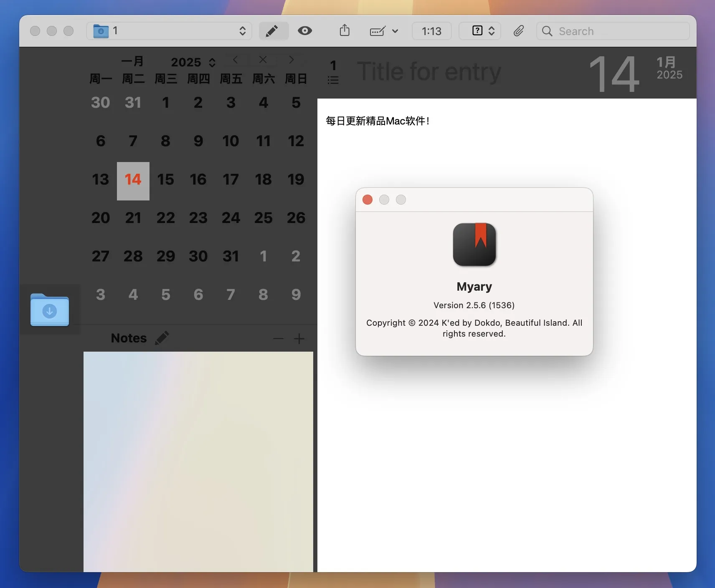Click the calendar X reset icon
Screen dimensions: 715x588
click(263, 60)
